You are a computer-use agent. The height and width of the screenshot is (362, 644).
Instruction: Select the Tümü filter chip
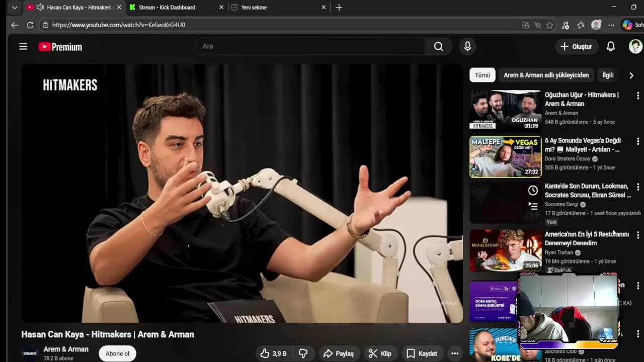[482, 75]
